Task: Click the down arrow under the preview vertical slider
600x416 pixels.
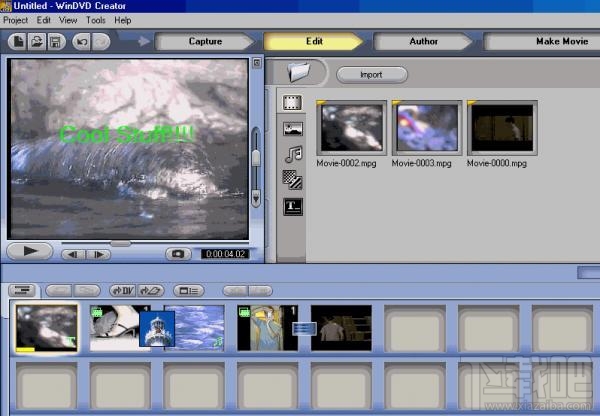Action: point(256,198)
